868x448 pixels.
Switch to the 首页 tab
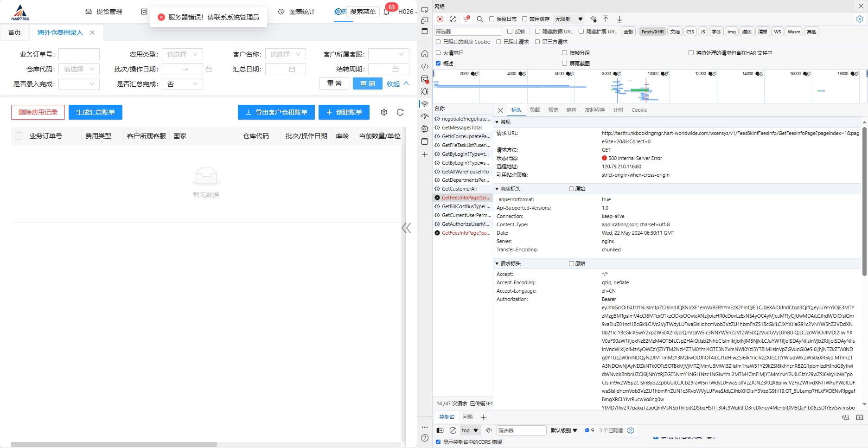[14, 32]
